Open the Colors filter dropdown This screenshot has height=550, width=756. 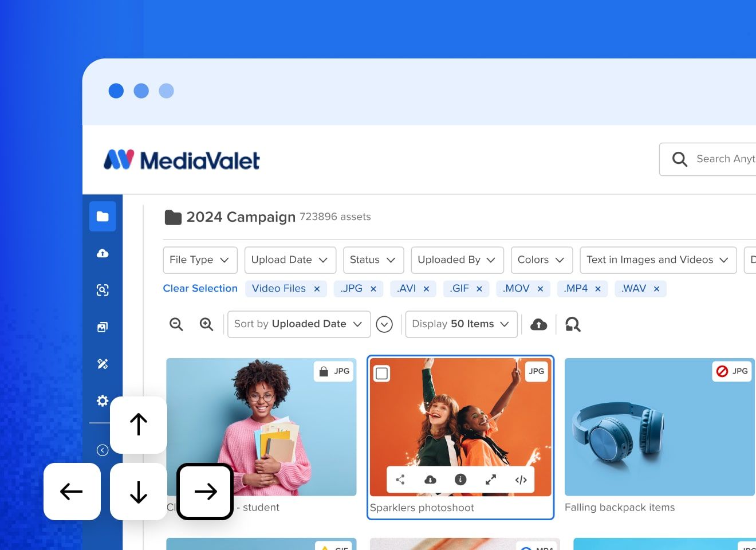coord(542,260)
